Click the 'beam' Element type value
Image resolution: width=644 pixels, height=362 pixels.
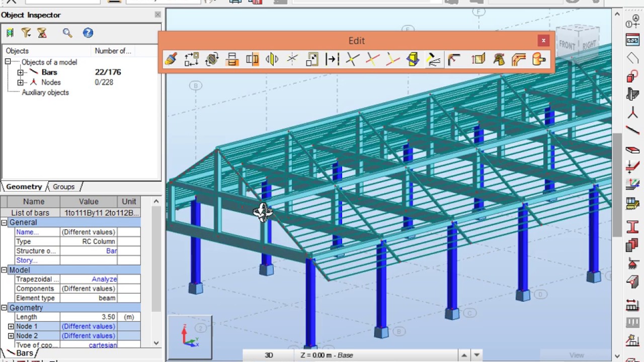point(89,298)
